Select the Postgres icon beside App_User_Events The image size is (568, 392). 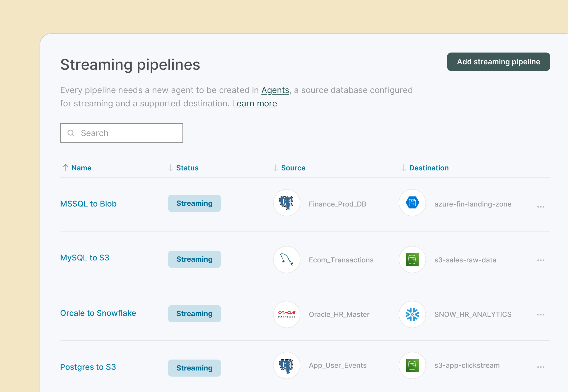[x=286, y=365]
